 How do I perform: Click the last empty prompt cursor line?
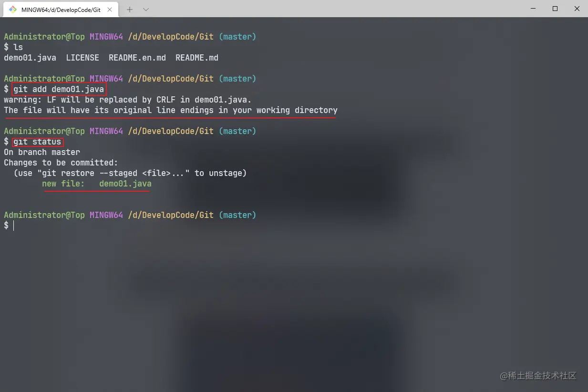[x=10, y=226]
